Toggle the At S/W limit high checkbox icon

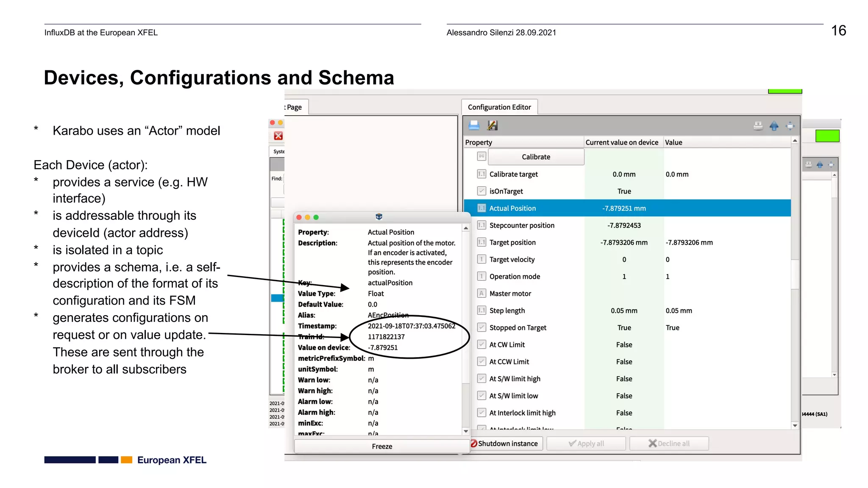(481, 378)
